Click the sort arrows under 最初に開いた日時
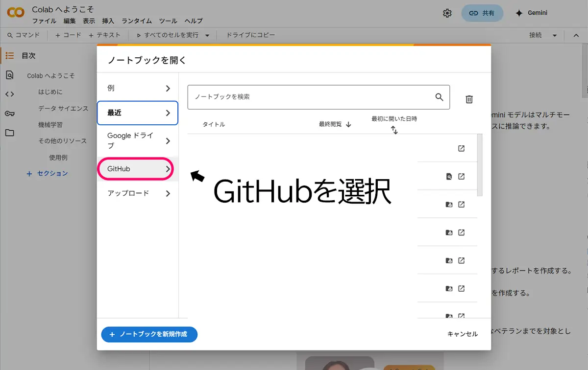The width and height of the screenshot is (588, 370). pyautogui.click(x=394, y=130)
